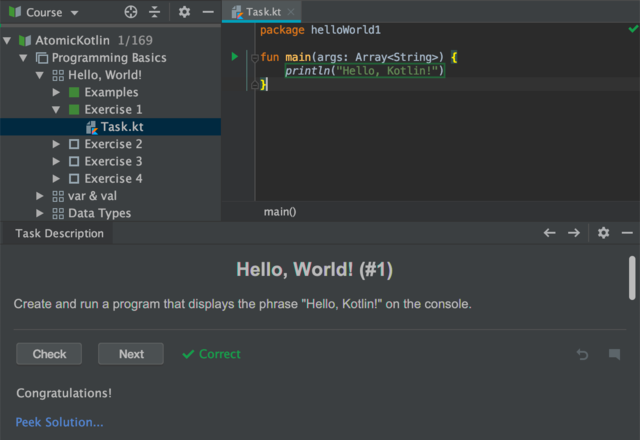Open the Peek Solution link
640x440 pixels.
click(59, 422)
